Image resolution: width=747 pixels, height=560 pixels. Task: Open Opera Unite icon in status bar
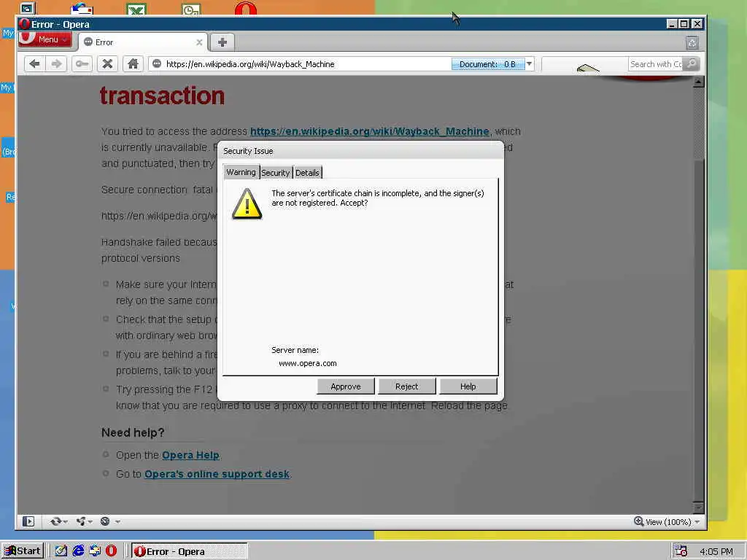81,521
